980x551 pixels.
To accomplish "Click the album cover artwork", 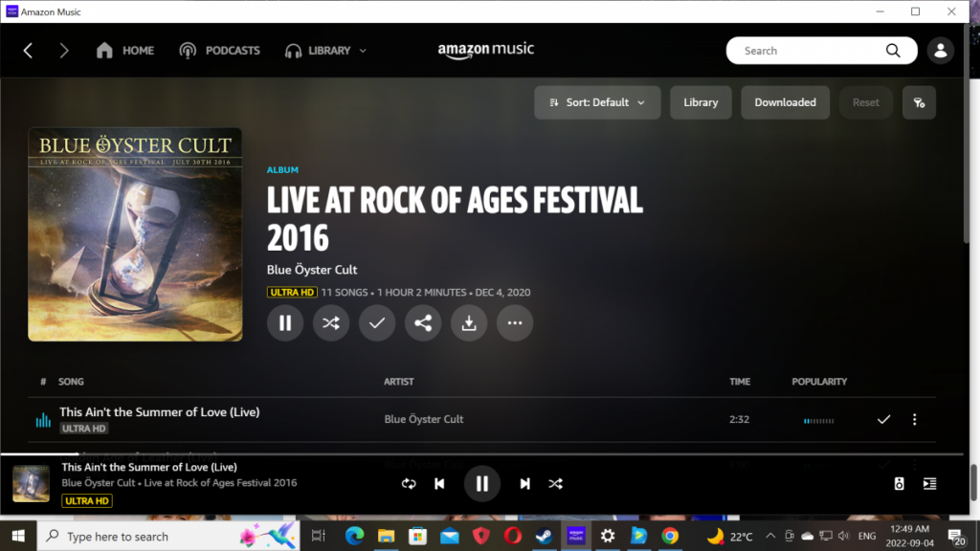I will tap(135, 234).
